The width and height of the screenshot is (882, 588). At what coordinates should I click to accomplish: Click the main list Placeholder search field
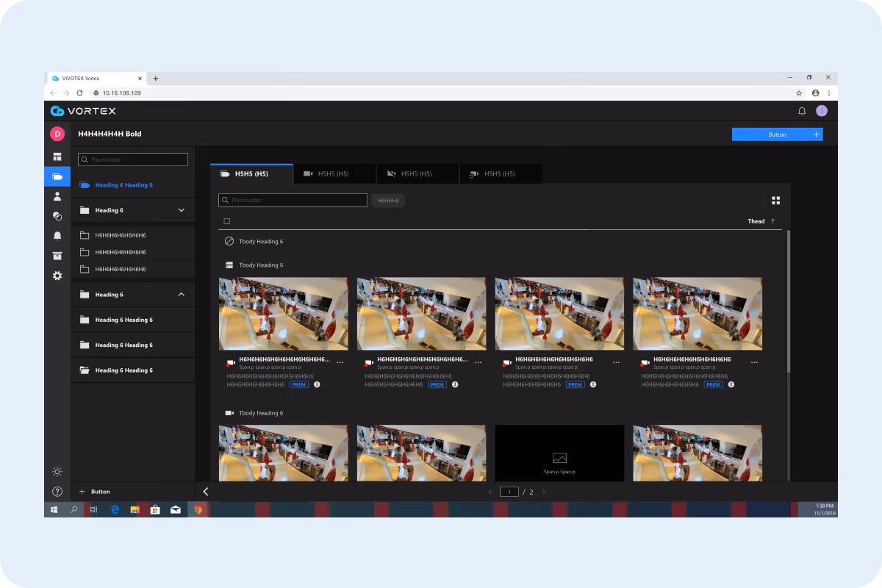coord(293,200)
